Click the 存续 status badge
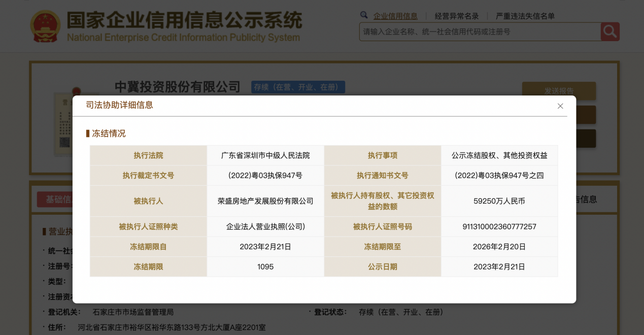Screen dimensions: 644x335 tap(298, 87)
